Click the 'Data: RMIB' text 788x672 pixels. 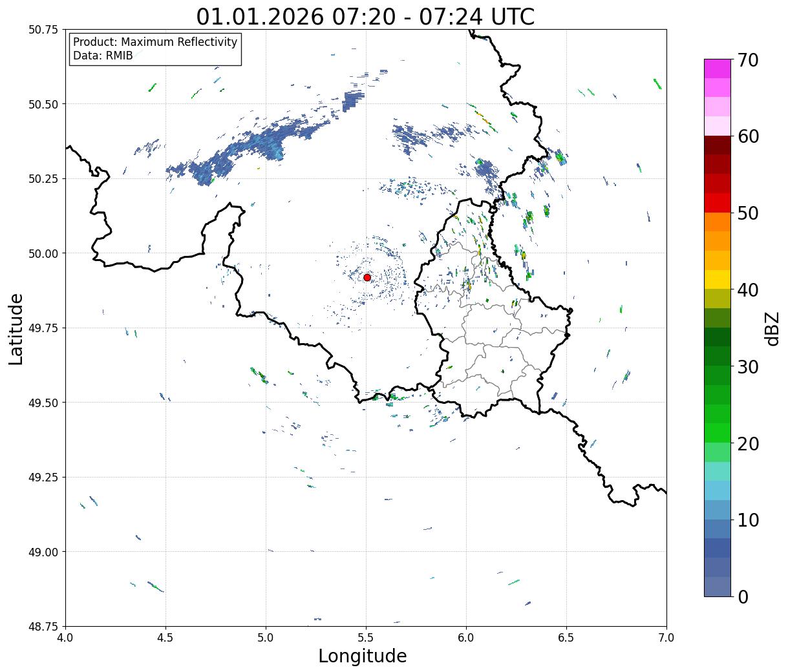pos(103,56)
